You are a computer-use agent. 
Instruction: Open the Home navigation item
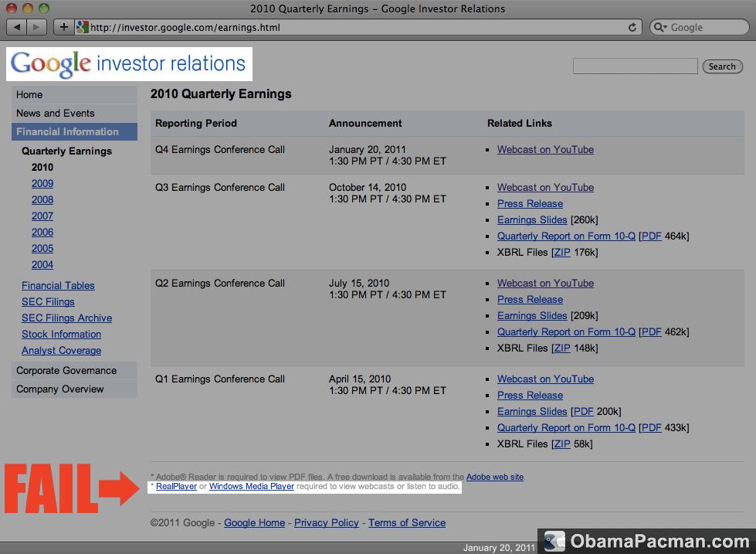(x=74, y=94)
